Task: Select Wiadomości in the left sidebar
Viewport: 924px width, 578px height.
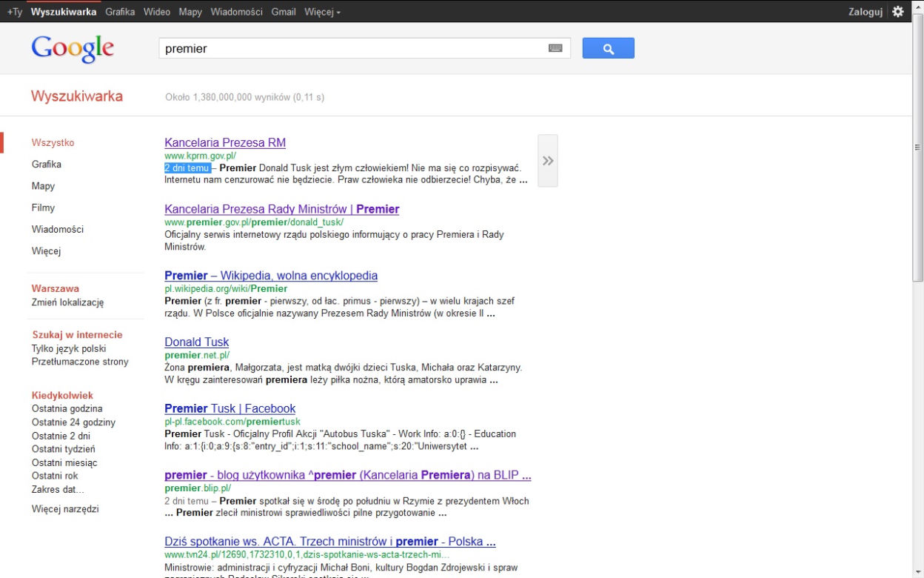Action: [58, 230]
